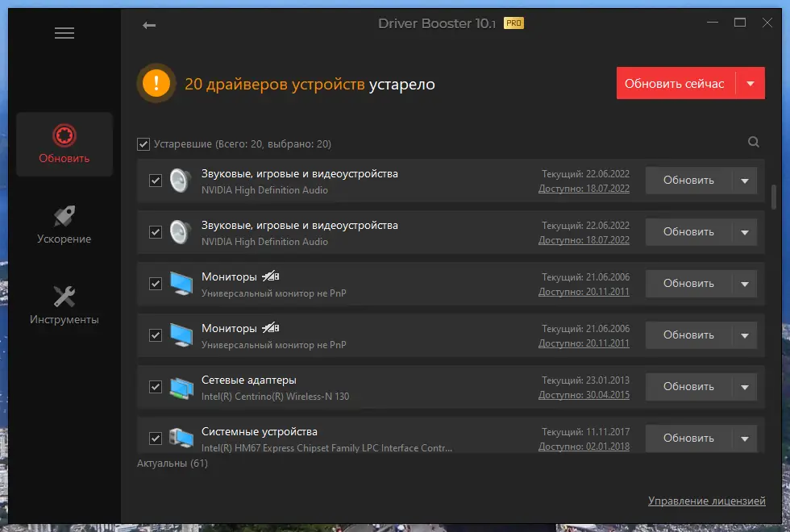Open the Инструменты section
Viewport: 790px width, 532px height.
(x=64, y=304)
